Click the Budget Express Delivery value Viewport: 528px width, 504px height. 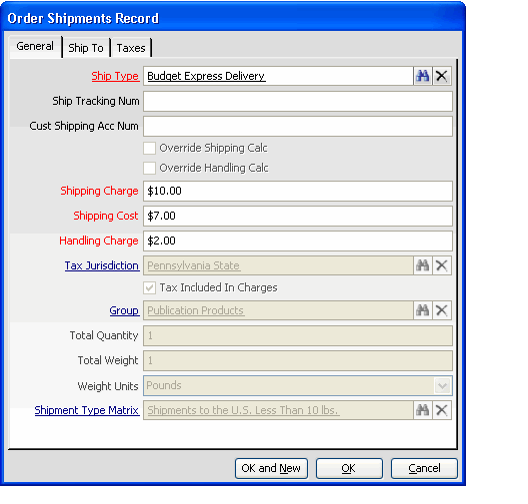(x=206, y=76)
